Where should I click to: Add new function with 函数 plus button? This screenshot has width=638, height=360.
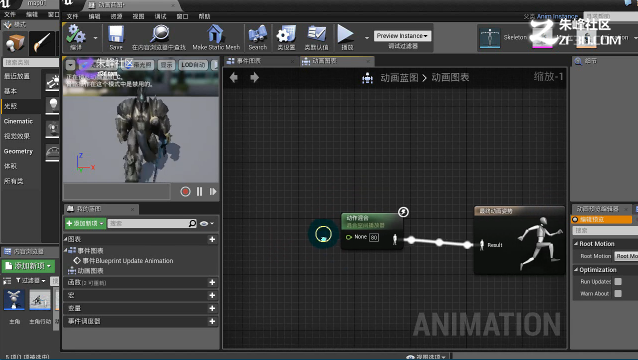pyautogui.click(x=212, y=282)
